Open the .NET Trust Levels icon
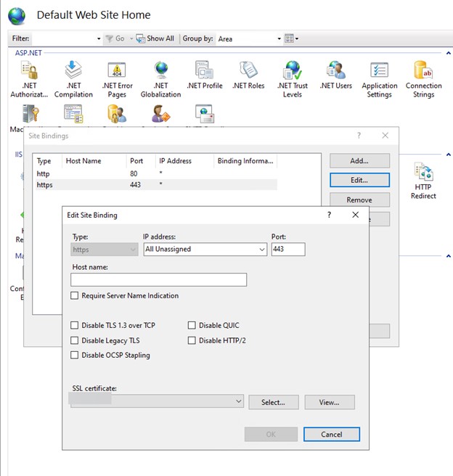Image resolution: width=453 pixels, height=476 pixels. pos(293,70)
